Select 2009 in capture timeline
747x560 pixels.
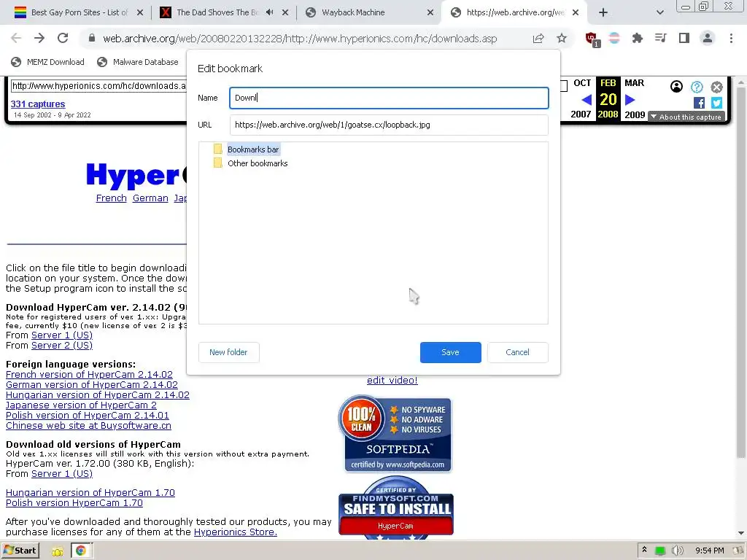pyautogui.click(x=635, y=114)
